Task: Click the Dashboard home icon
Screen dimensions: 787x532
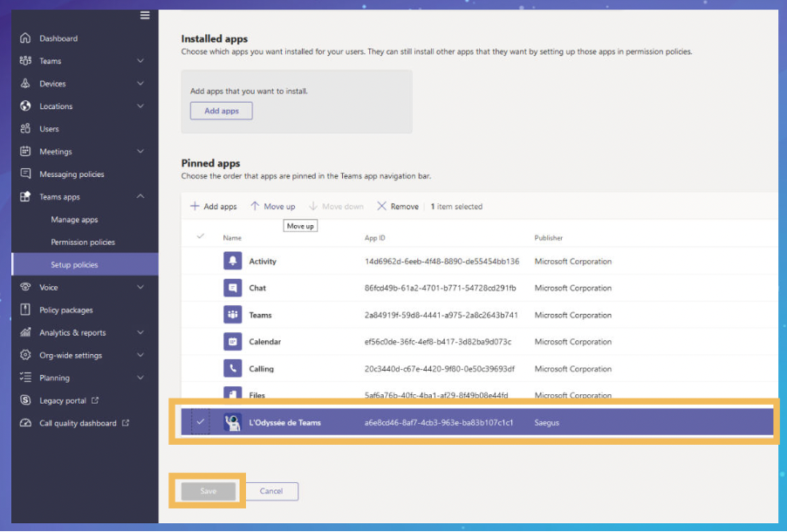Action: (x=25, y=38)
